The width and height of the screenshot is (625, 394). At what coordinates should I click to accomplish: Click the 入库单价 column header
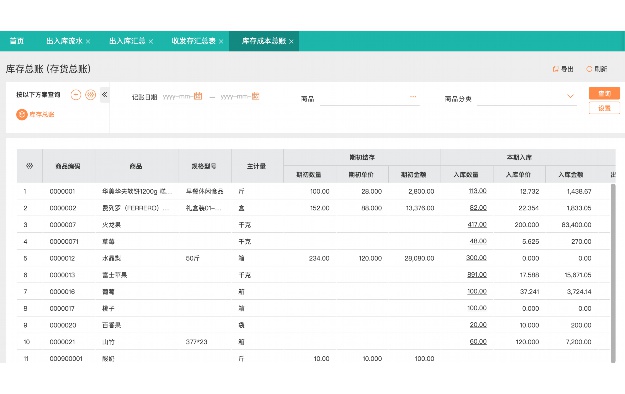pos(518,175)
